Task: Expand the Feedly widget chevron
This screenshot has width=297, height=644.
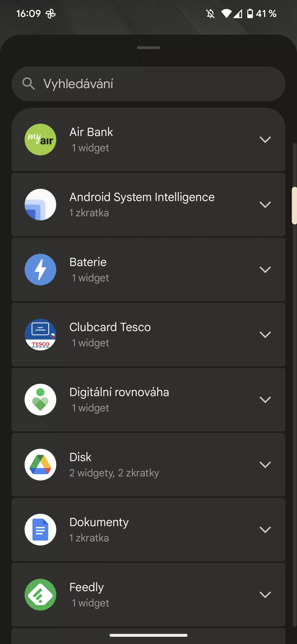Action: coord(265,594)
